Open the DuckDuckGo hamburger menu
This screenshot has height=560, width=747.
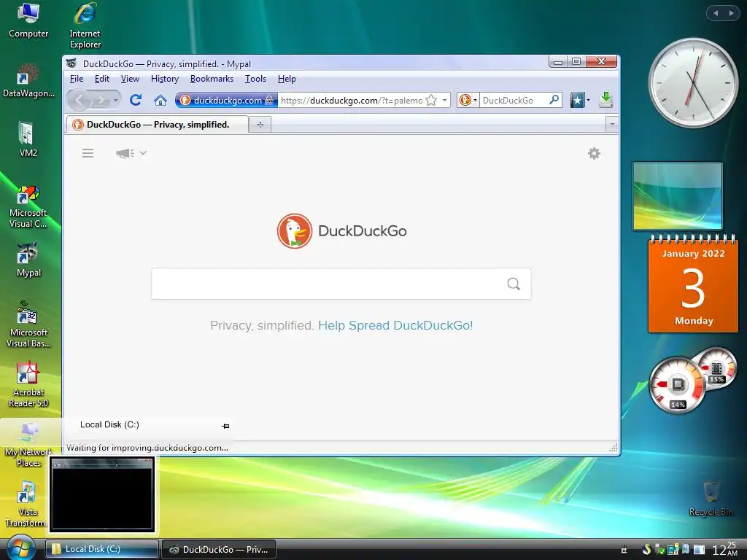tap(88, 153)
